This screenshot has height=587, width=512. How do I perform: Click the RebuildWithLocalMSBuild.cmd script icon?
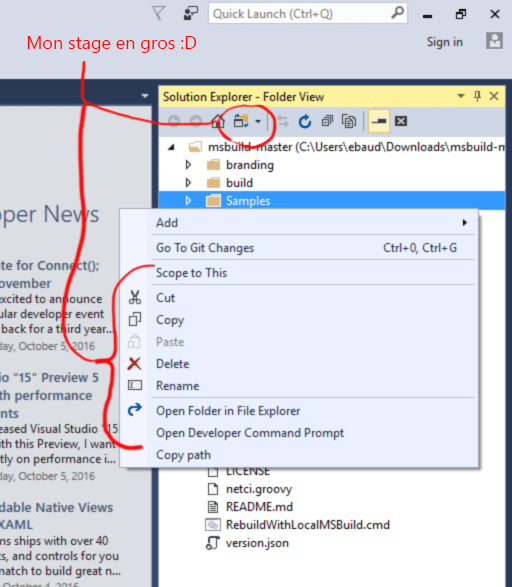click(x=213, y=525)
